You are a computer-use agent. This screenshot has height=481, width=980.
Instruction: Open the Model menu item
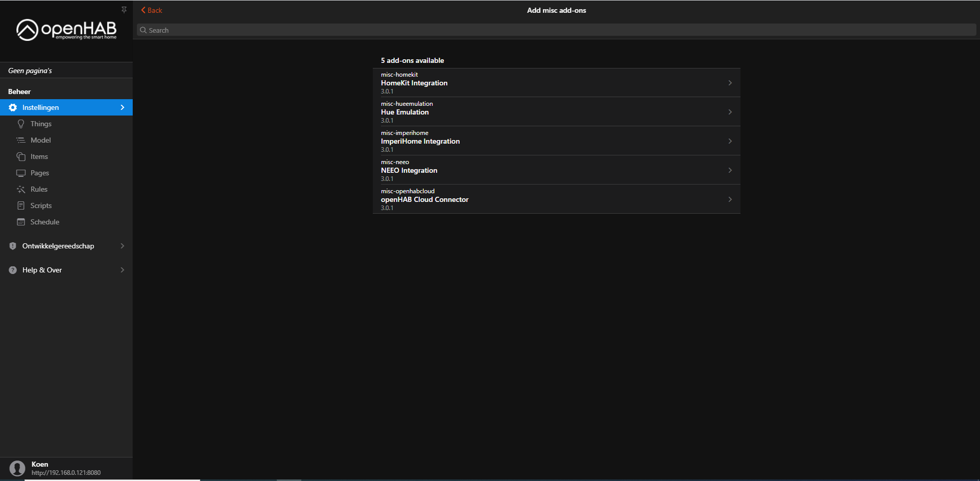pos(66,140)
